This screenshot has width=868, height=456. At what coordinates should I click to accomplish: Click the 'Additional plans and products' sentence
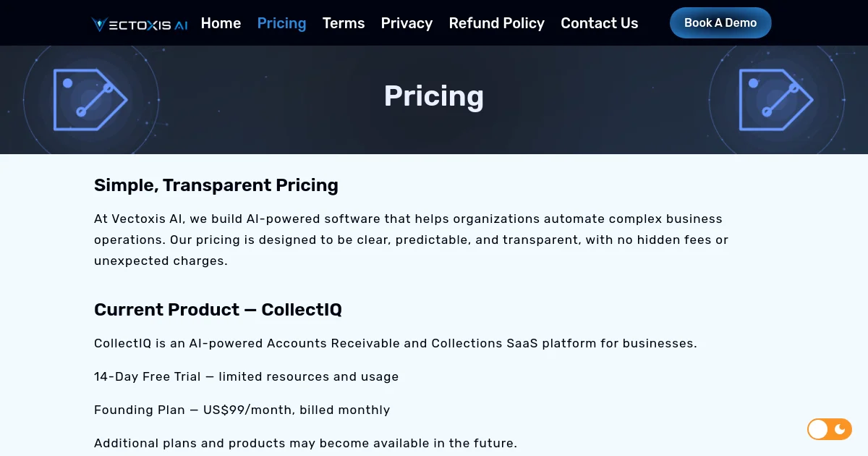click(306, 443)
